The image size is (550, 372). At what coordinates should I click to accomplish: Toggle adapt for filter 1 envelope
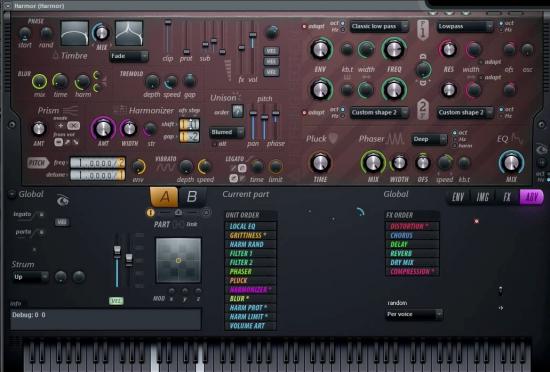tap(304, 26)
